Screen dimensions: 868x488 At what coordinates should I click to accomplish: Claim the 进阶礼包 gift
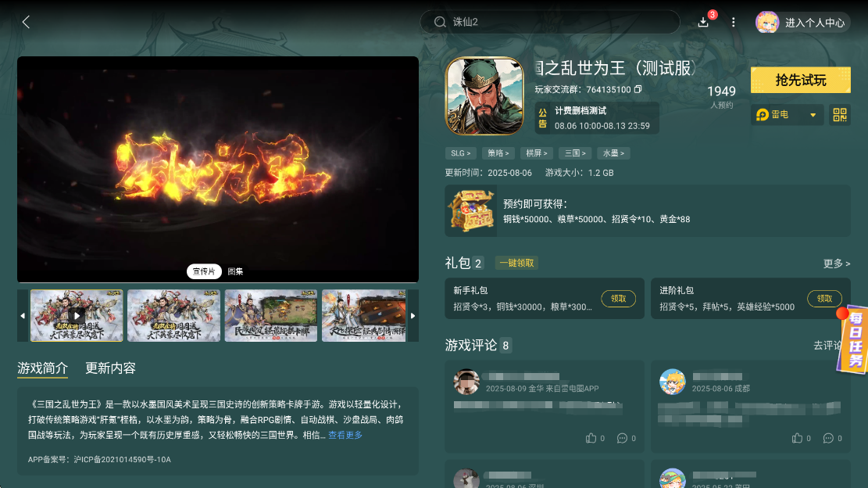[x=824, y=299]
